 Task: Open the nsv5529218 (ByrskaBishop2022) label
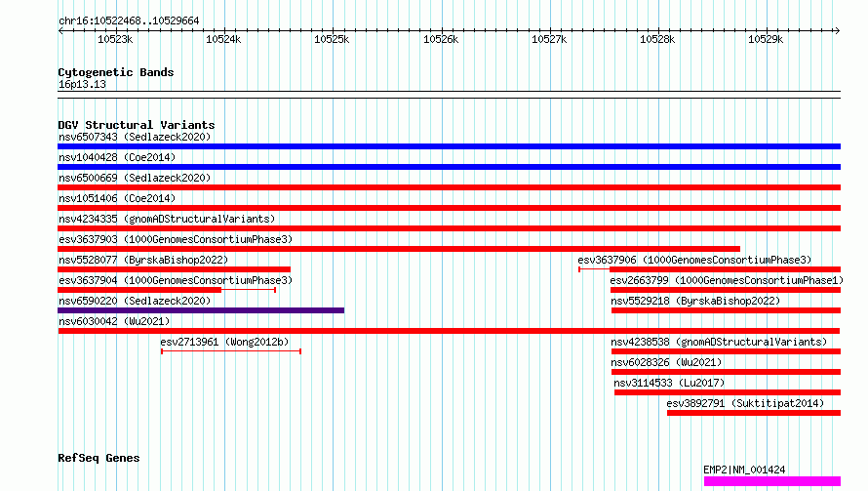(x=695, y=301)
